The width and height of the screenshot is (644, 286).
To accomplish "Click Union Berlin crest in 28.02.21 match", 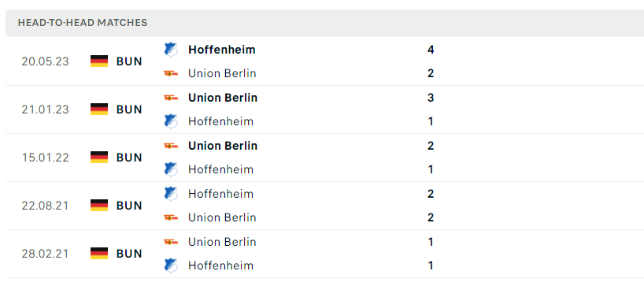I will click(170, 242).
